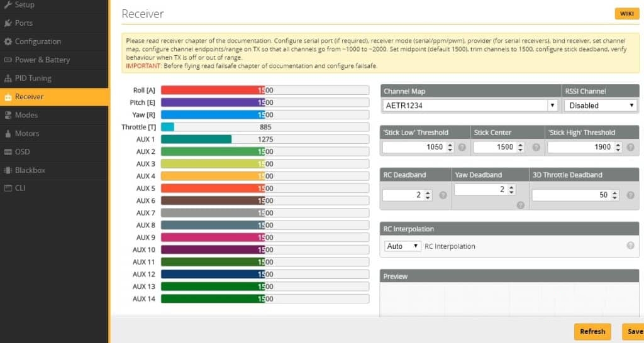Click the OSD icon in sidebar

(x=8, y=152)
